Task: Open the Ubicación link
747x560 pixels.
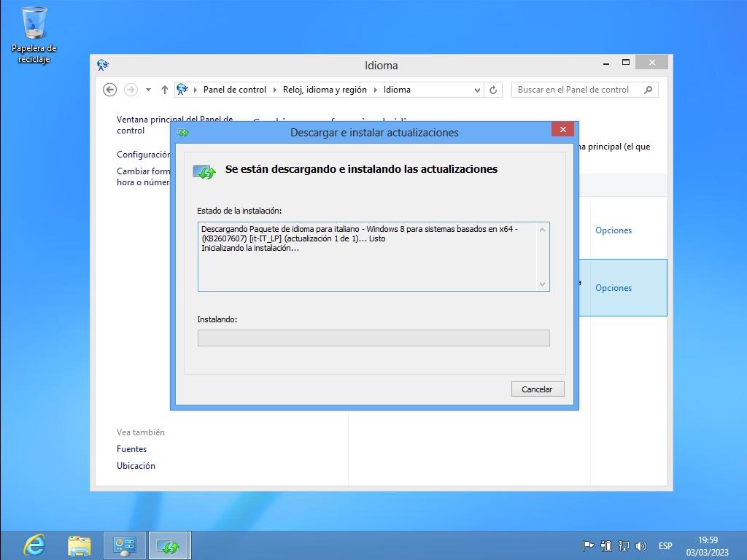Action: [x=136, y=466]
